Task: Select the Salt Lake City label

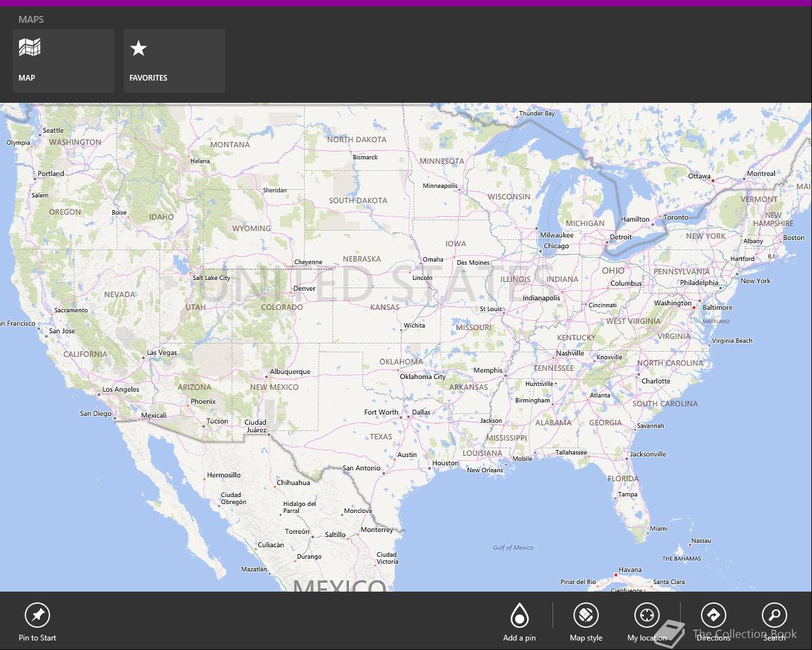Action: click(x=212, y=278)
